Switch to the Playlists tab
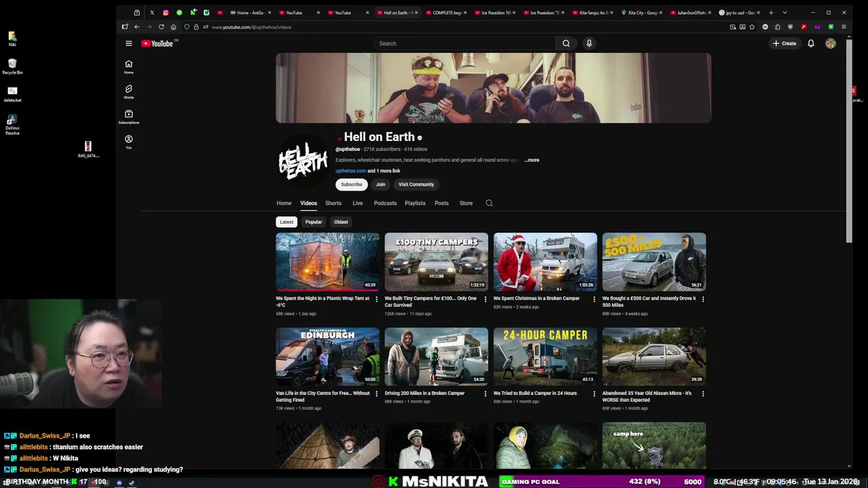 (x=415, y=203)
